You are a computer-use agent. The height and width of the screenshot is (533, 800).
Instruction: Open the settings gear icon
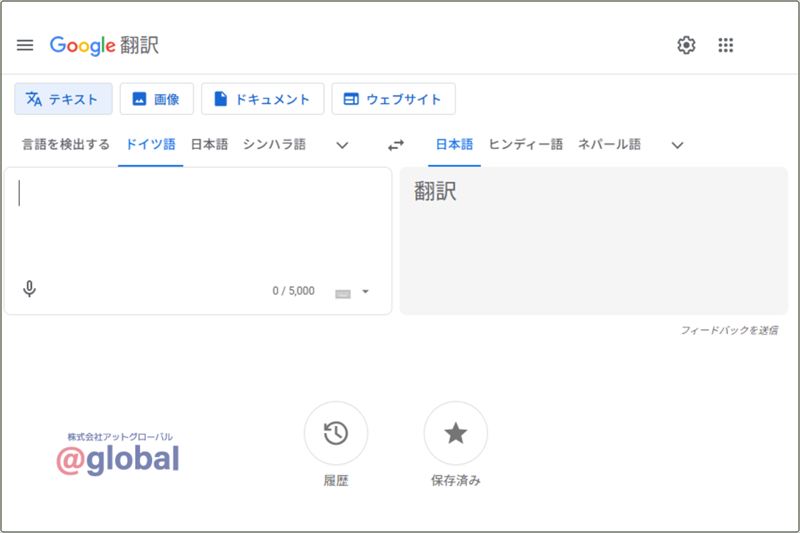[x=686, y=45]
